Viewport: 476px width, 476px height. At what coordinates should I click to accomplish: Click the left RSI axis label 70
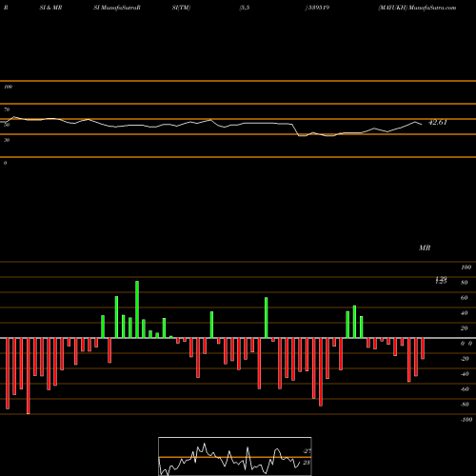(x=7, y=109)
